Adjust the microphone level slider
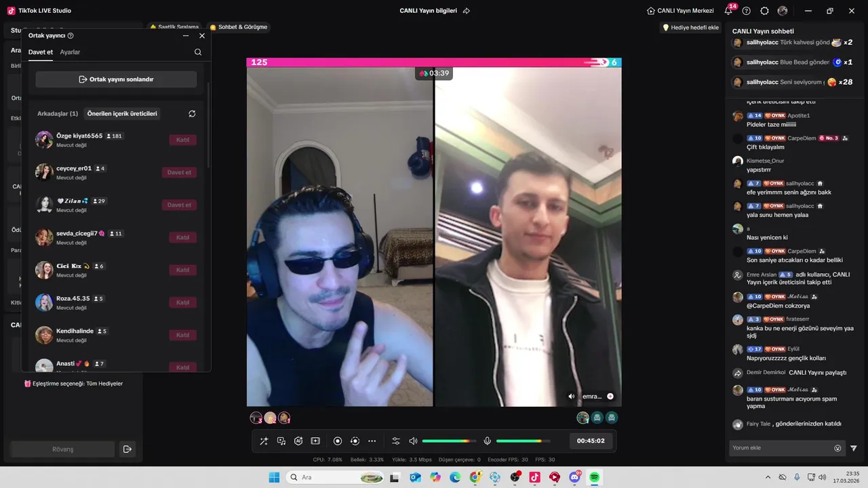868x488 pixels. [523, 441]
